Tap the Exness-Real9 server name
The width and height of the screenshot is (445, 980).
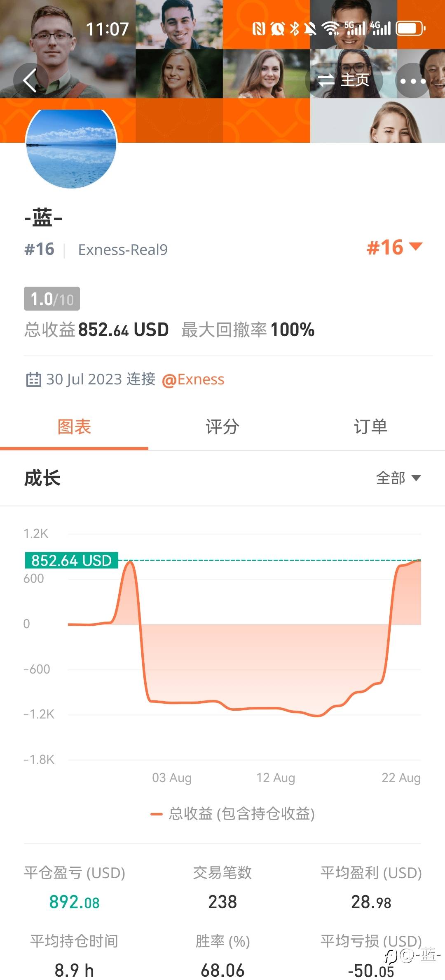[123, 250]
